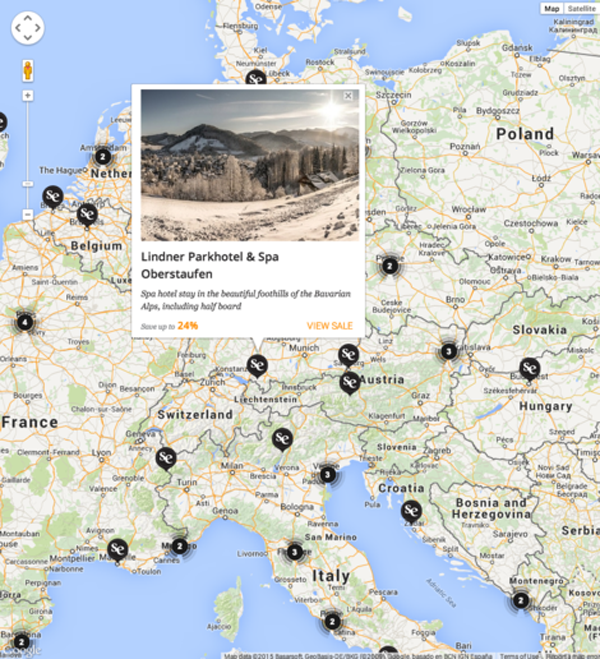Click the Italy country label
This screenshot has width=600, height=659.
coord(331,576)
